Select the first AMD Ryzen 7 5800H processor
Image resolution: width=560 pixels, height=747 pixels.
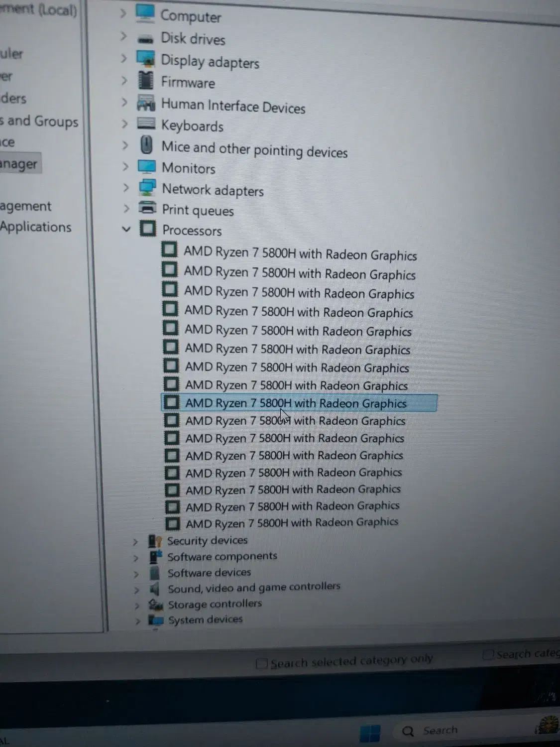click(300, 253)
